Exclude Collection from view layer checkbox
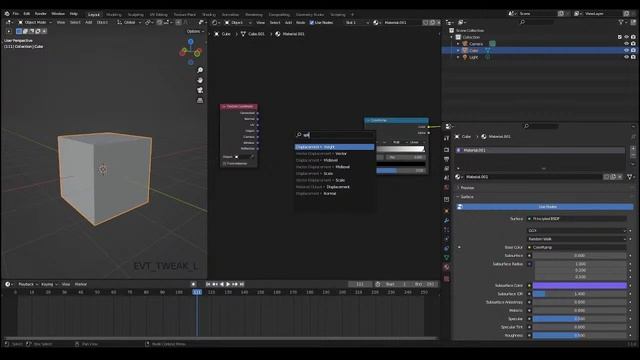Image resolution: width=640 pixels, height=360 pixels. (x=620, y=37)
